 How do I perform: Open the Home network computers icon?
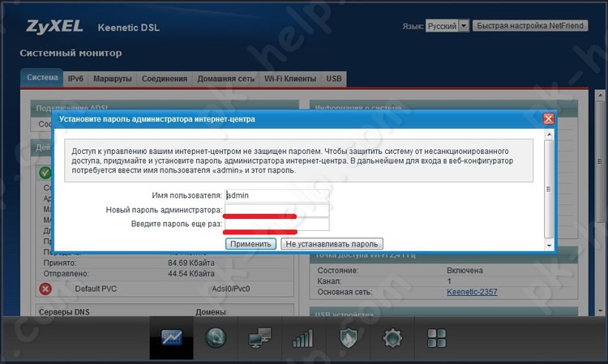(259, 337)
